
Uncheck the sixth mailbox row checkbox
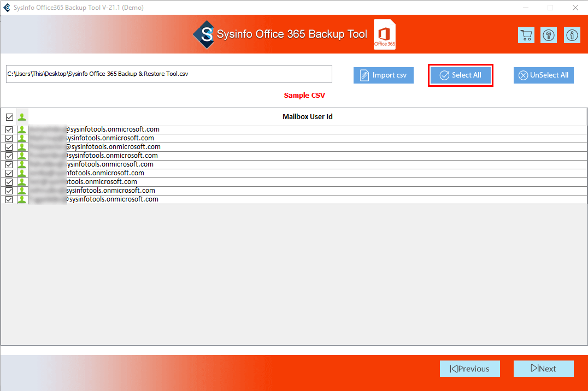click(9, 173)
